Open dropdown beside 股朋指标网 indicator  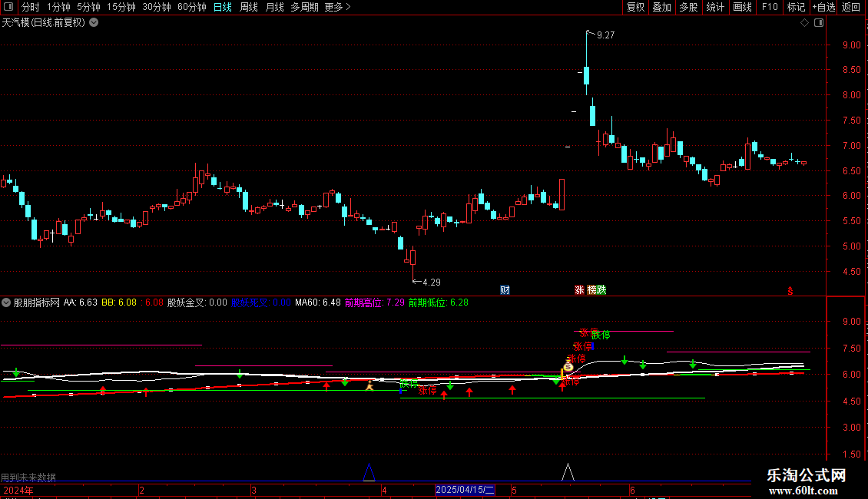pos(6,302)
